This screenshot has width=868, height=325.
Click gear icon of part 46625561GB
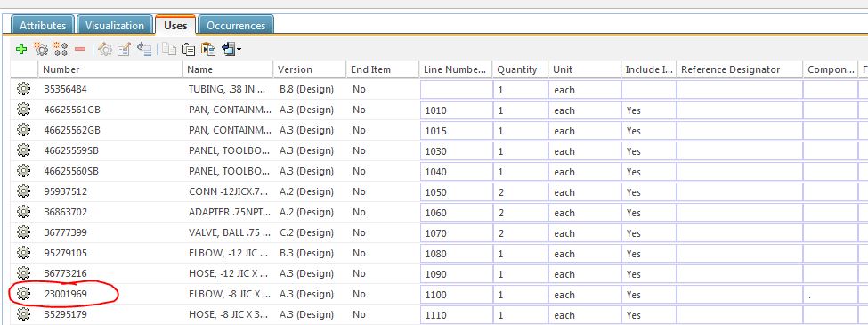[x=23, y=110]
